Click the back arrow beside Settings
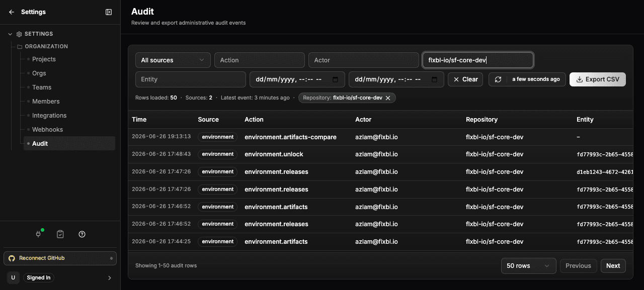 coord(12,12)
